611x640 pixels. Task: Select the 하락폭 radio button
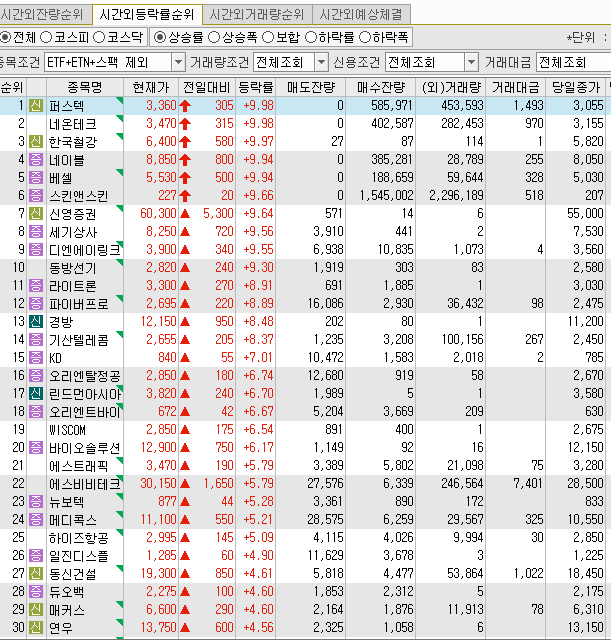click(x=365, y=38)
